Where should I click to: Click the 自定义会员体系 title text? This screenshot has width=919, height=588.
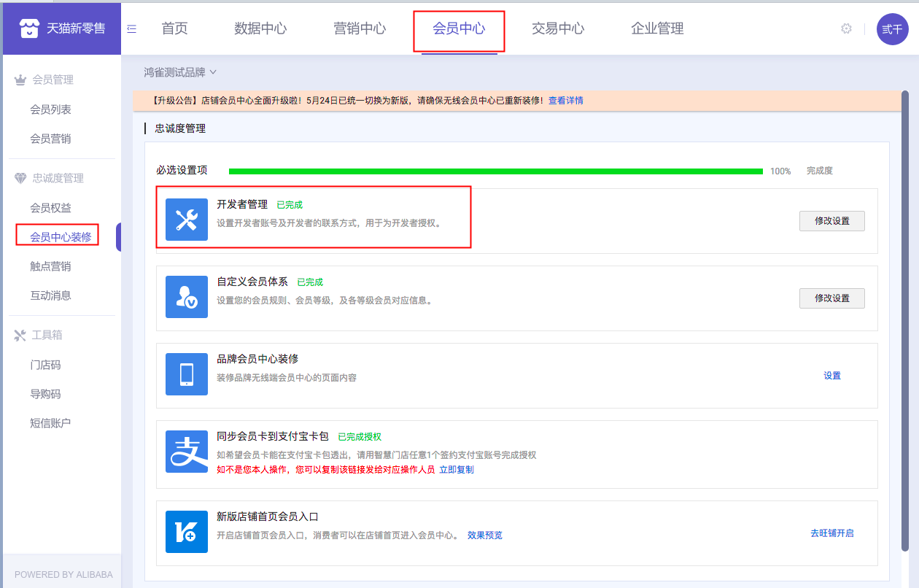click(252, 282)
